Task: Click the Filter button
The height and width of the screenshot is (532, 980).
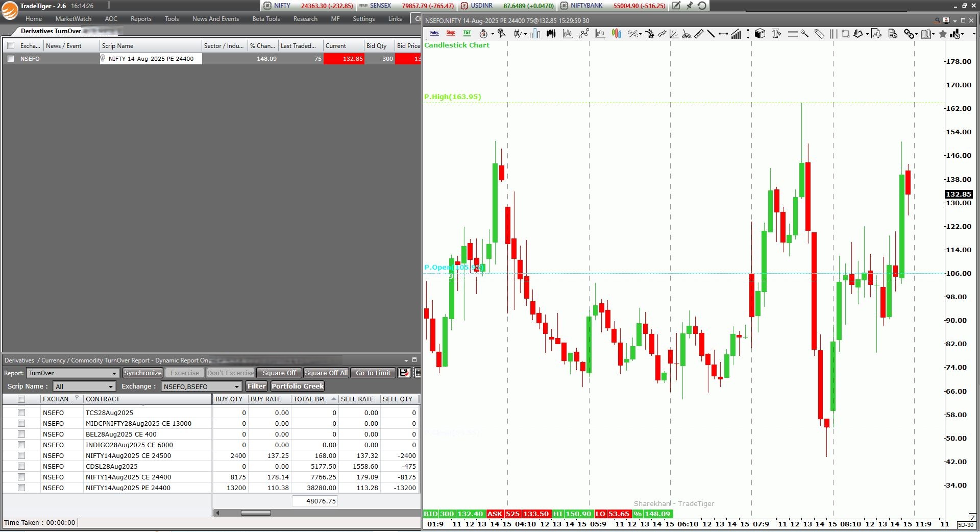Action: tap(257, 386)
